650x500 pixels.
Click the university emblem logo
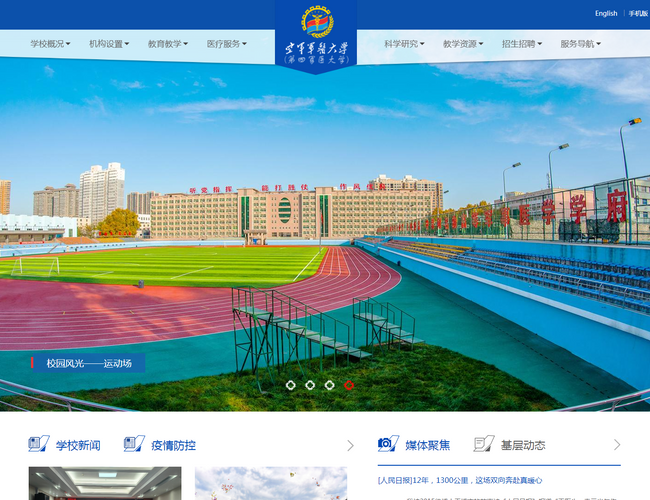[317, 22]
